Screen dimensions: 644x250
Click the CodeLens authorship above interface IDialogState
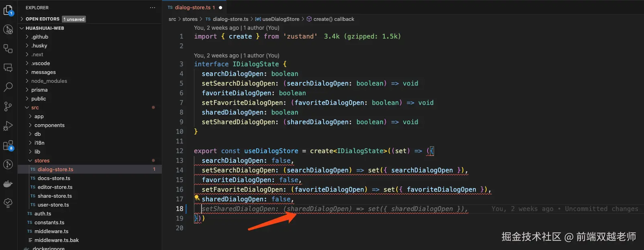[236, 55]
